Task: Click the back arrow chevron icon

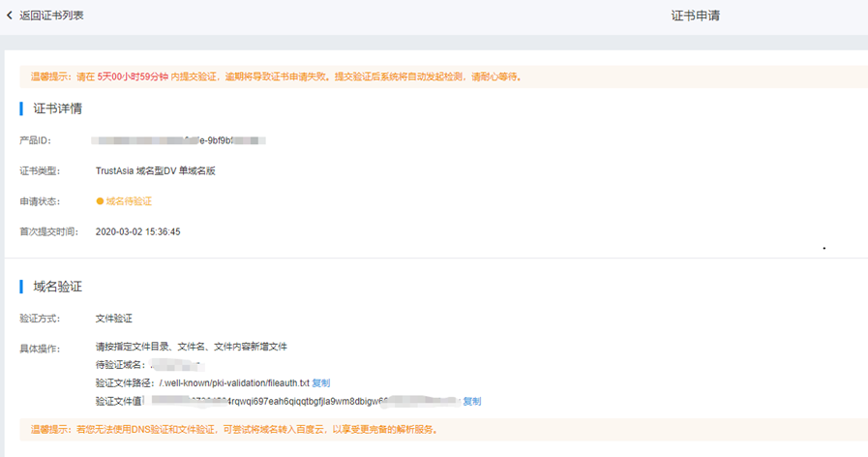Action: (10, 15)
